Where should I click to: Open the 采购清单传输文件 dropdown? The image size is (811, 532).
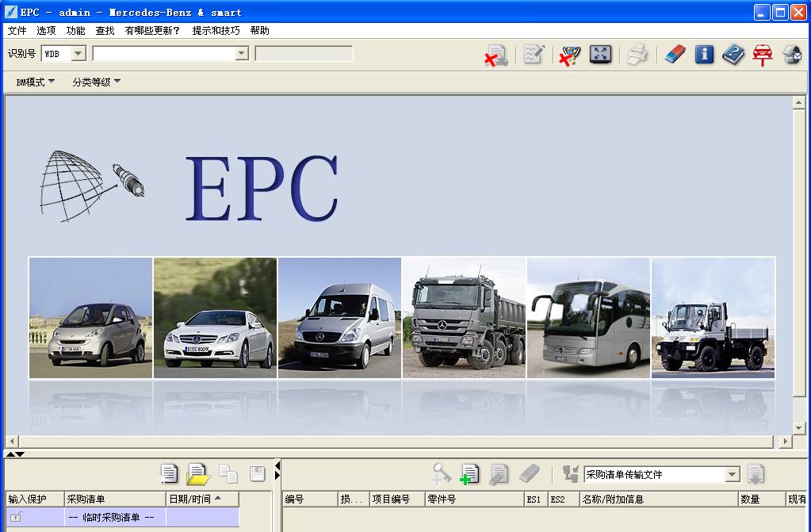click(732, 475)
